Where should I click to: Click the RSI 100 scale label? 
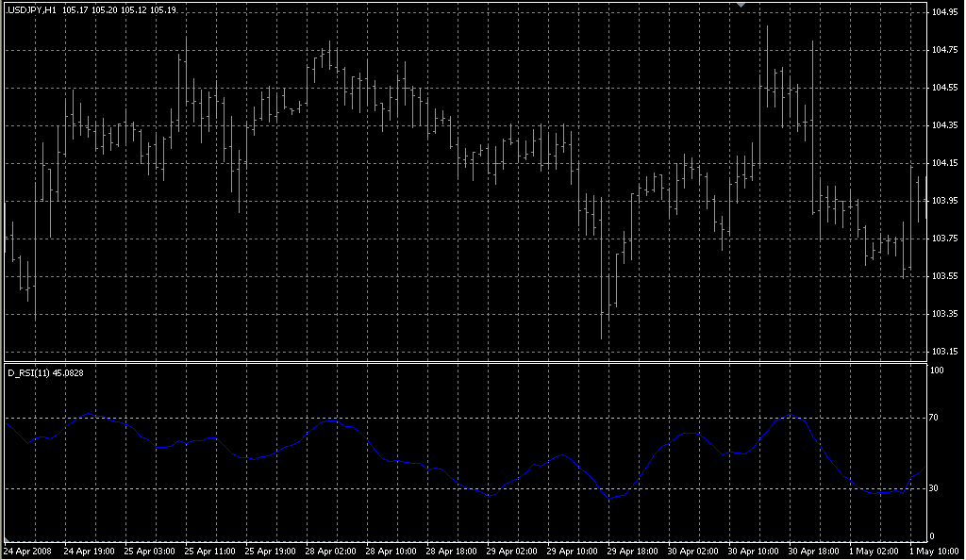tap(939, 371)
